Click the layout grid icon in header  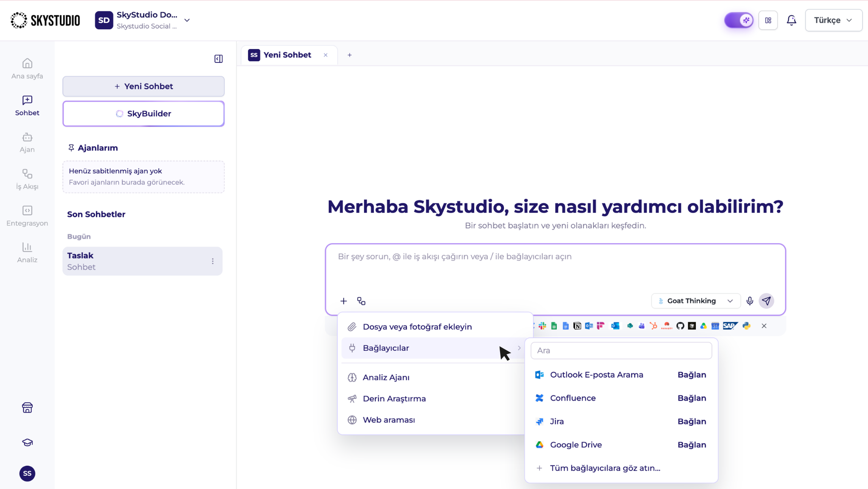click(x=768, y=20)
